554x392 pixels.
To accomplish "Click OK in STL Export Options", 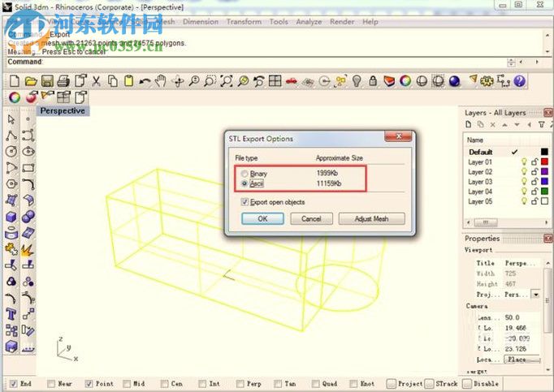I will point(262,218).
